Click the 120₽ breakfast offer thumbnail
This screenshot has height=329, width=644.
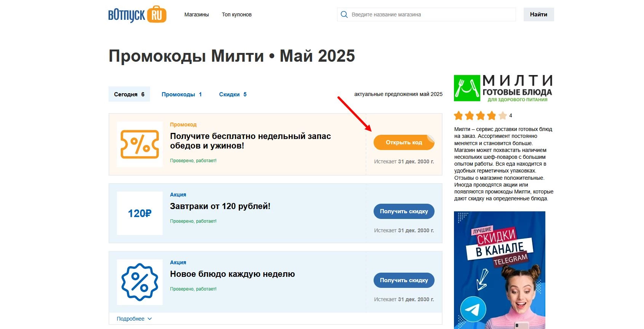coord(140,213)
